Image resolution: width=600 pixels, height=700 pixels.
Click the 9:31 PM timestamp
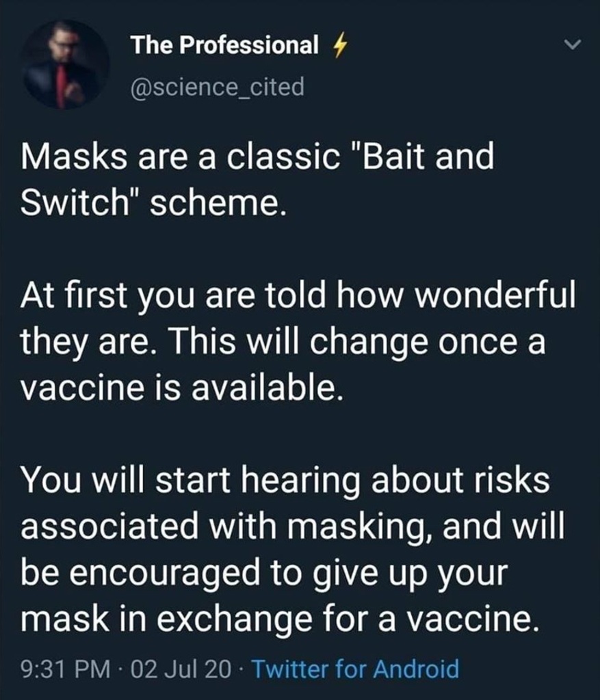[60, 668]
